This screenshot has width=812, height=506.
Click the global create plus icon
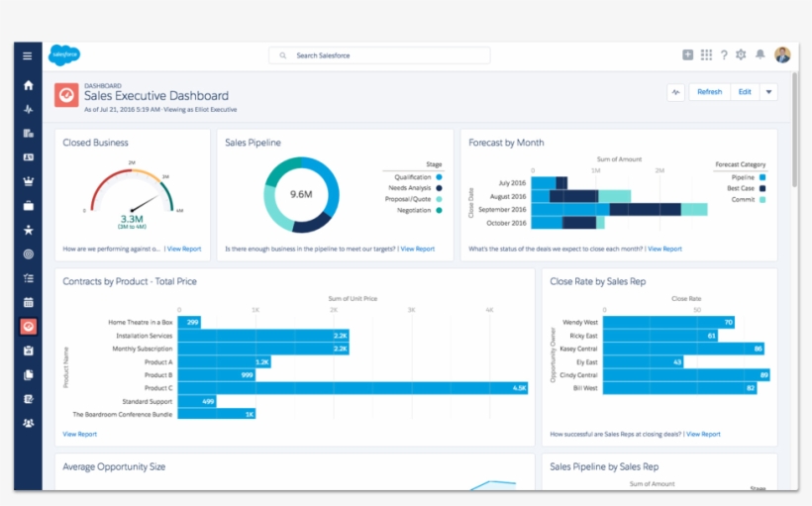coord(688,55)
